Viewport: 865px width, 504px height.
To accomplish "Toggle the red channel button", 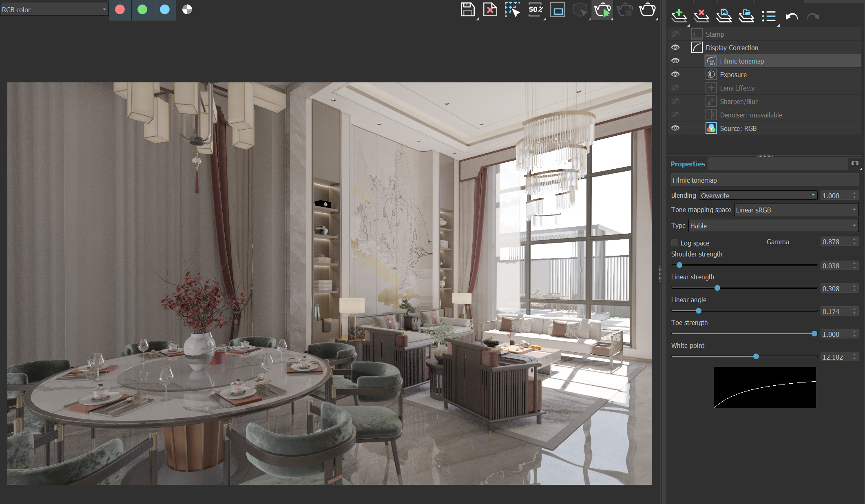I will 120,10.
